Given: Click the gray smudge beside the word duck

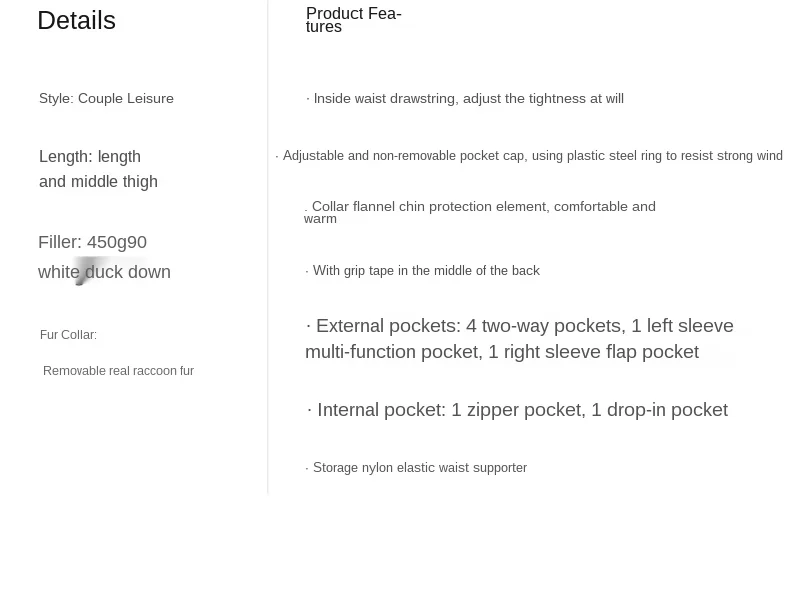Looking at the screenshot, I should [84, 271].
